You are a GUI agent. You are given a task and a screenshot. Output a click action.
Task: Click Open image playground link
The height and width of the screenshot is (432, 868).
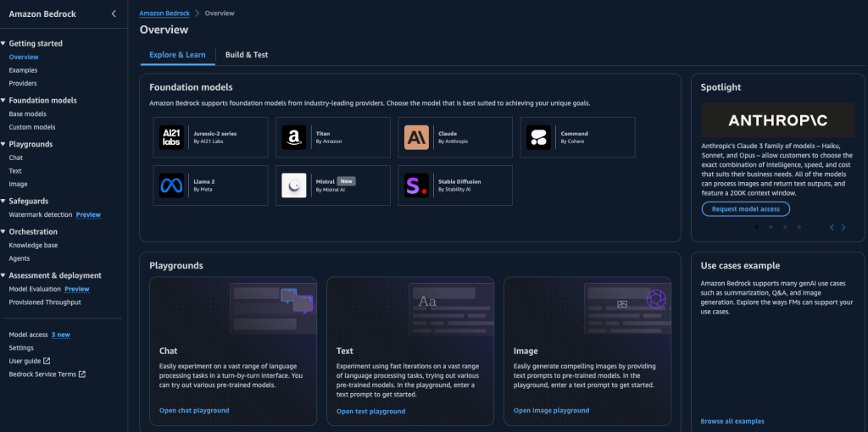coord(551,411)
